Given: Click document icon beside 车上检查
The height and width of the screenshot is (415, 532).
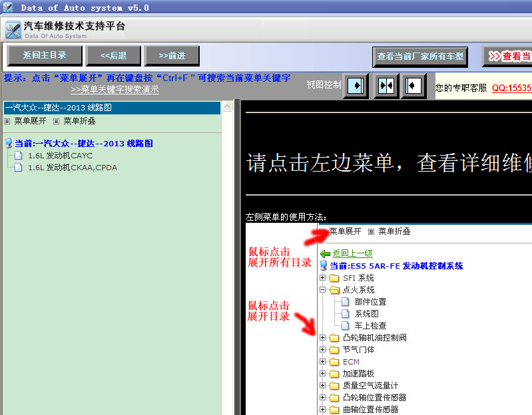Looking at the screenshot, I should 346,326.
